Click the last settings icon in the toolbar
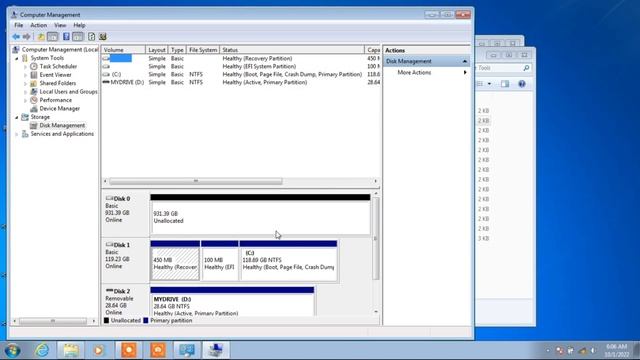The image size is (640, 360). coord(103,37)
